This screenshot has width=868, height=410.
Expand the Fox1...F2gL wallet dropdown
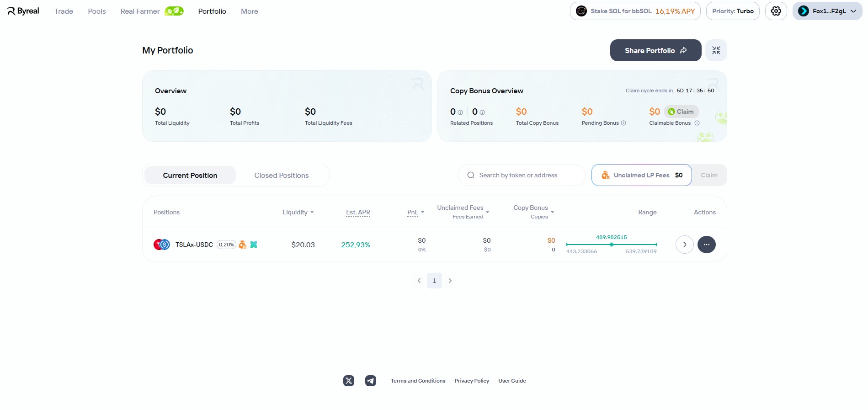827,11
